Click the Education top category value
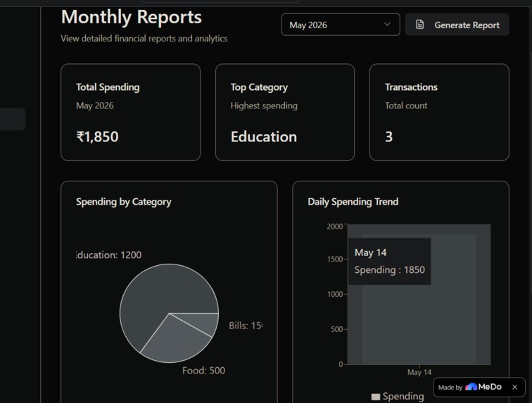Image resolution: width=532 pixels, height=403 pixels. (x=264, y=136)
